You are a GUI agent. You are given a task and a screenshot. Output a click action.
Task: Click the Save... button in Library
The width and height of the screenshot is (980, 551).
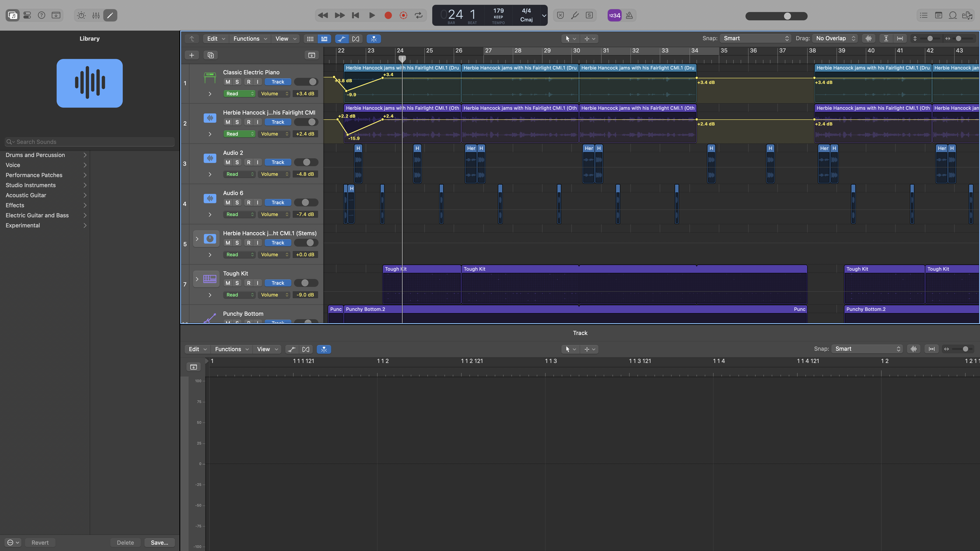click(x=159, y=543)
